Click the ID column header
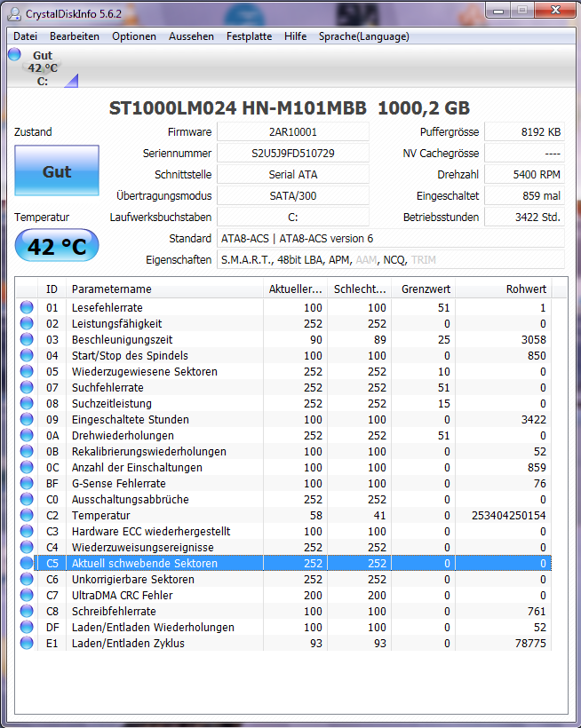Viewport: 581px width, 728px height. 52,289
